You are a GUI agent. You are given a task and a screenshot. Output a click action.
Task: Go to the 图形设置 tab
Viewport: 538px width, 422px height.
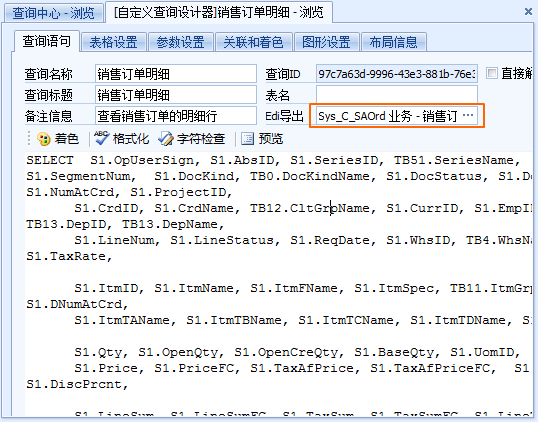click(x=326, y=42)
